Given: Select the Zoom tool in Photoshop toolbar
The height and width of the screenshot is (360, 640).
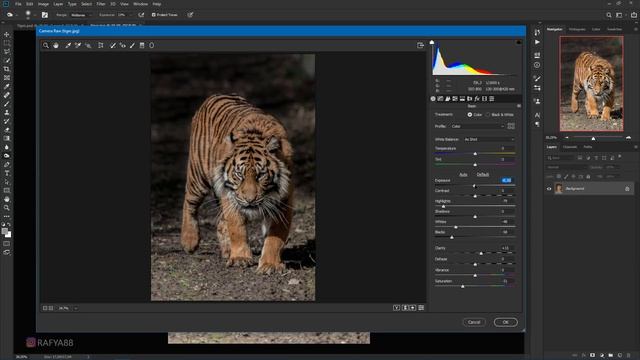Looking at the screenshot, I should 7,208.
